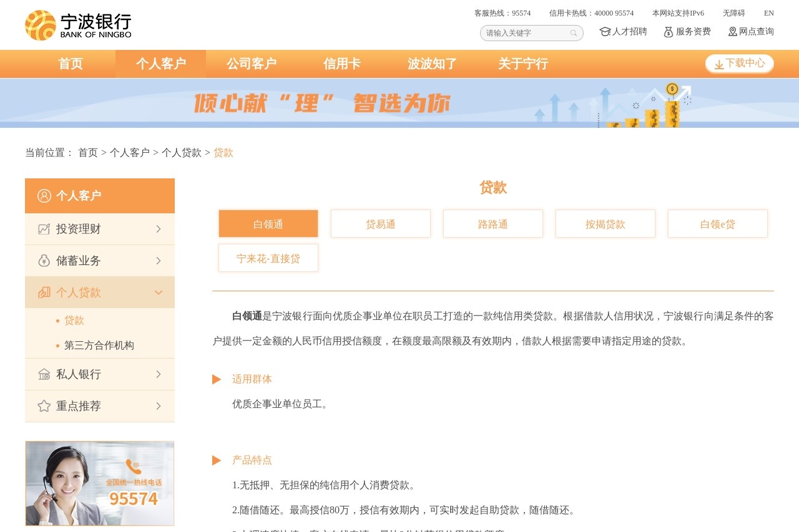Switch to the 贷易通 loan tab
Screen dimensions: 799x532
[380, 223]
